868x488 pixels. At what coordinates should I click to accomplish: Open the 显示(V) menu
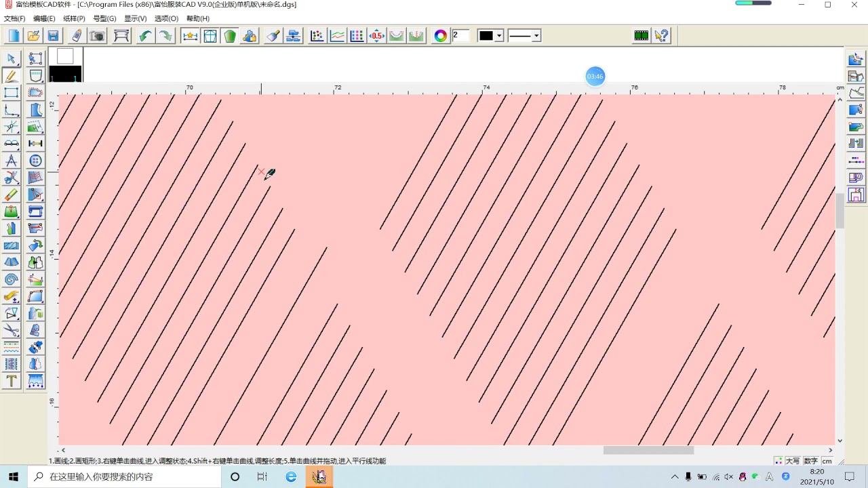click(x=136, y=18)
